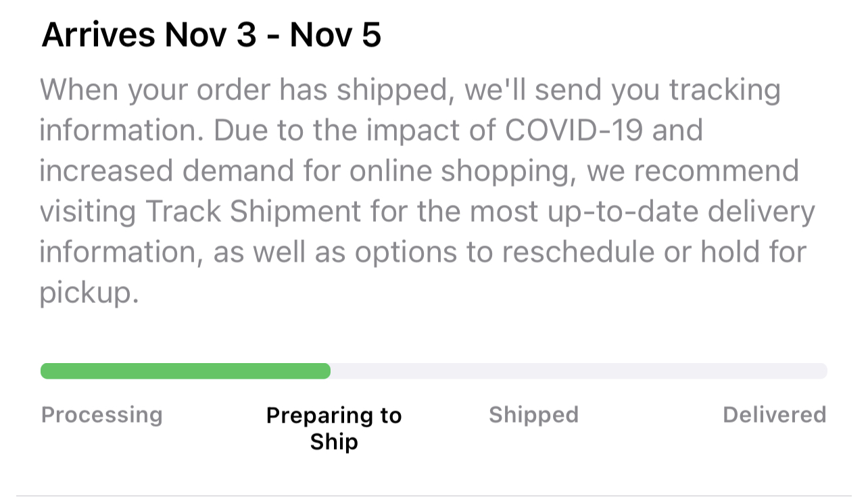Viewport: 868px width, 501px height.
Task: Tap the "Nov 5" end date in heading
Action: click(335, 35)
